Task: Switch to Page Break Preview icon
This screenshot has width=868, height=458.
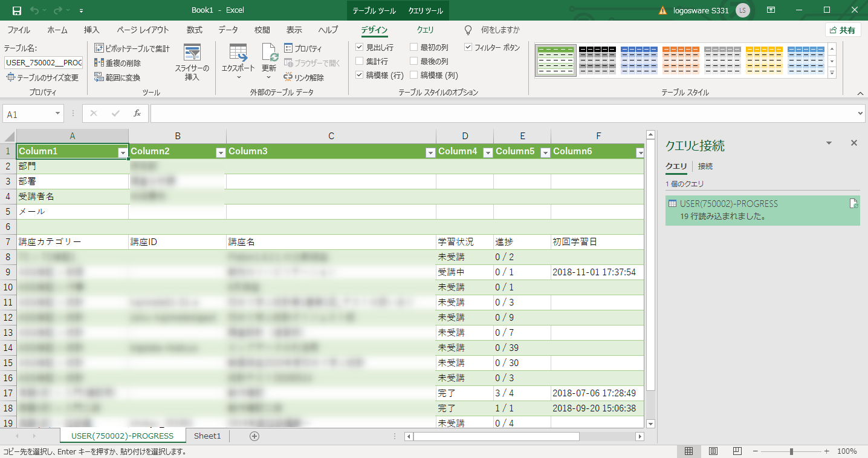Action: [x=737, y=451]
